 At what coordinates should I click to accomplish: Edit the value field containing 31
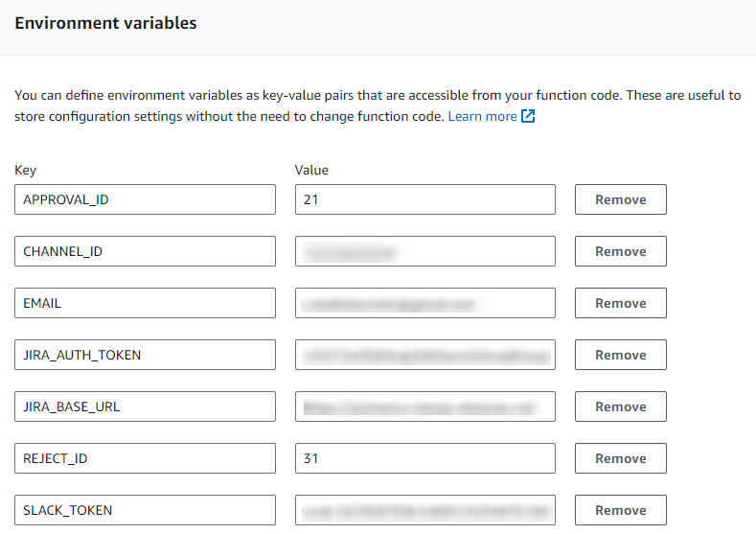tap(424, 458)
